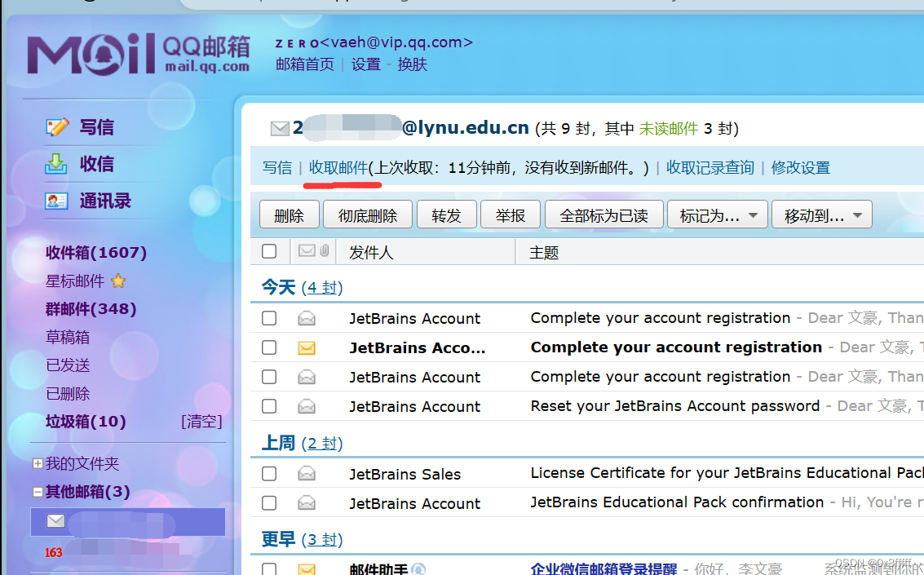
Task: Click the attachment paperclip icon in column header
Action: click(324, 251)
